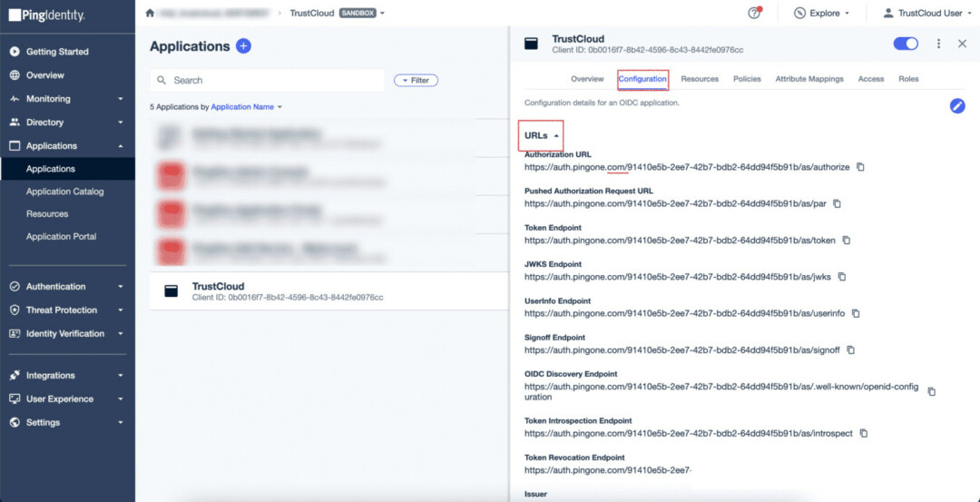980x502 pixels.
Task: Click the Threat Protection shield icon
Action: pyautogui.click(x=15, y=310)
